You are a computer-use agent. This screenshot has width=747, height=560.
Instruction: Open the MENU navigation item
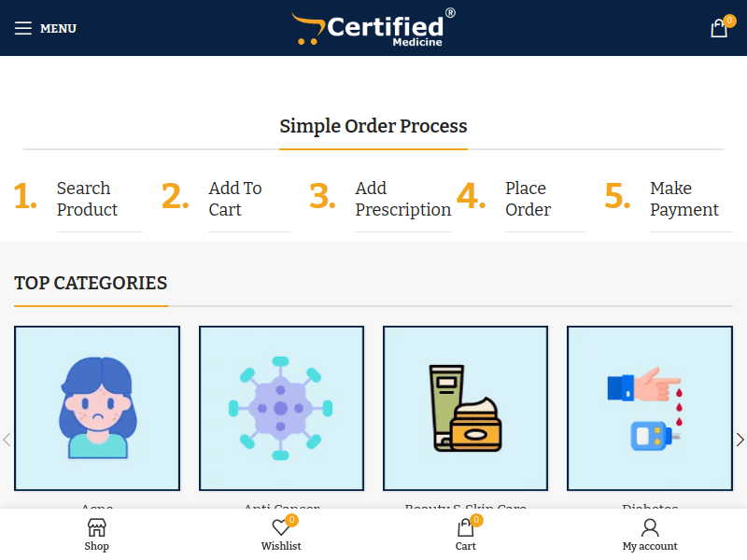57,28
